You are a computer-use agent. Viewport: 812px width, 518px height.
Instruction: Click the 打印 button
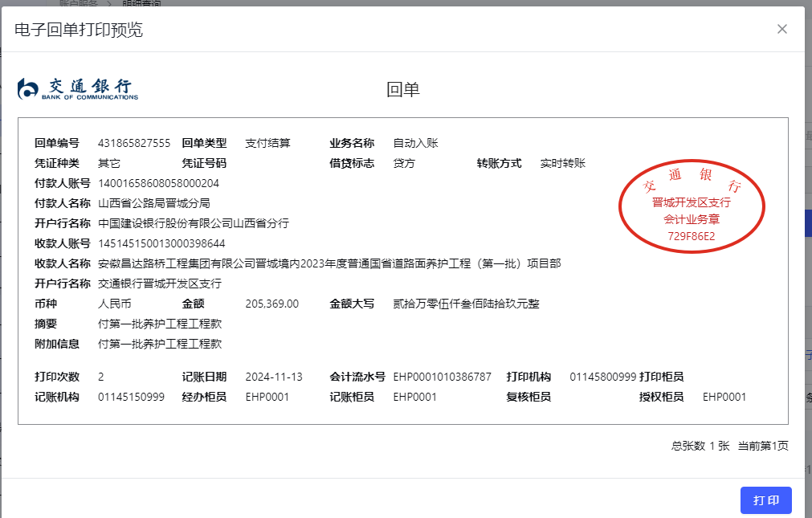coord(765,500)
